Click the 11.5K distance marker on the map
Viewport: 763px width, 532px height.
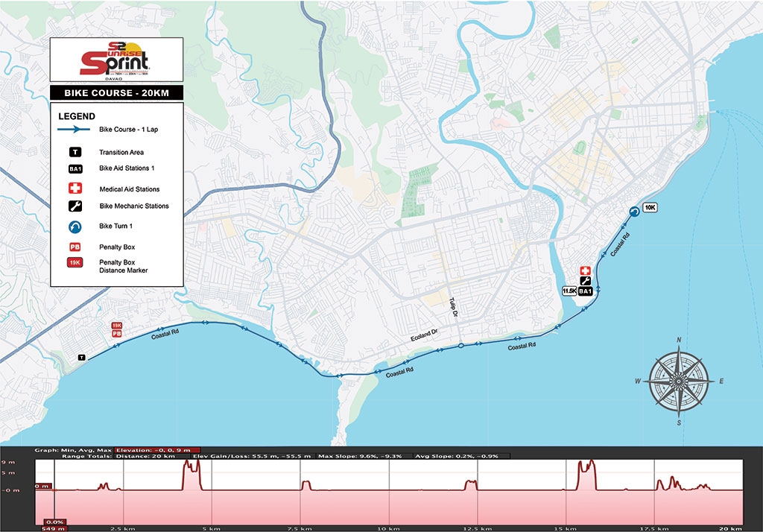pos(569,291)
